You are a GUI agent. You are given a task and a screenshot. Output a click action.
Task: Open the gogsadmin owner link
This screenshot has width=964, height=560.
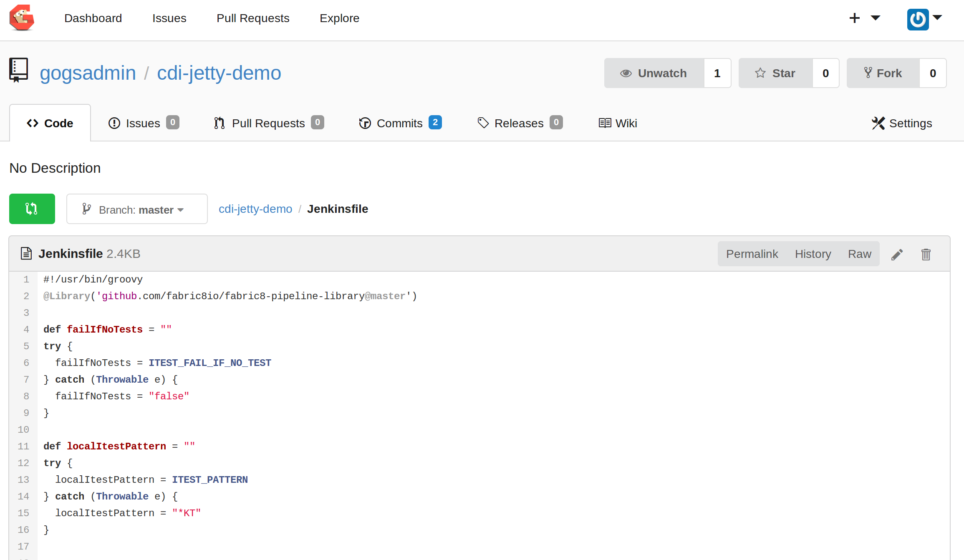(88, 73)
